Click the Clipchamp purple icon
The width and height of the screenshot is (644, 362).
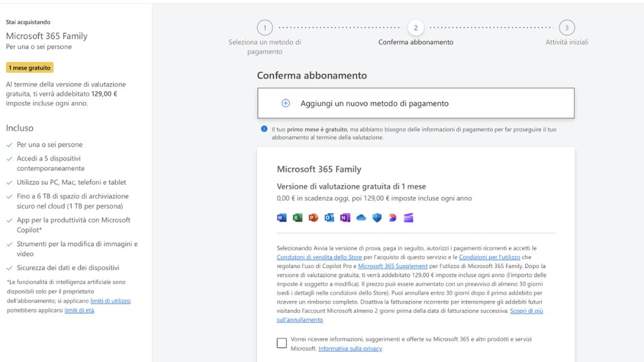tap(408, 218)
